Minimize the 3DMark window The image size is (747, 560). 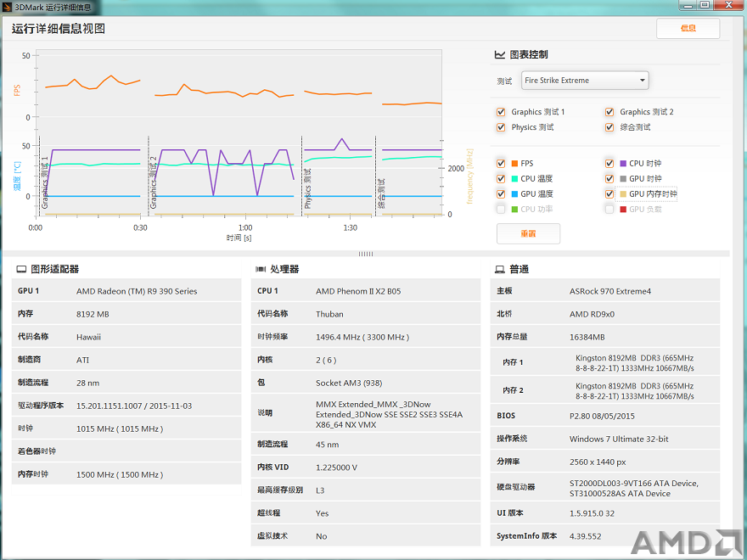(688, 6)
